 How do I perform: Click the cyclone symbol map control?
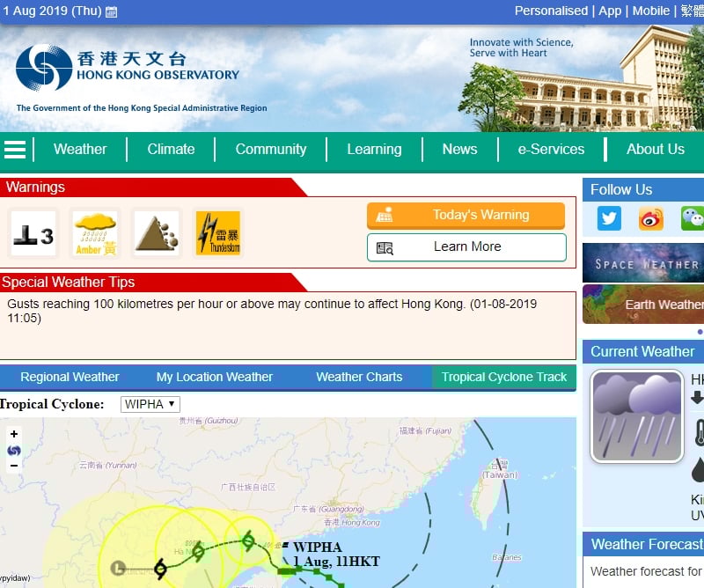tap(14, 450)
